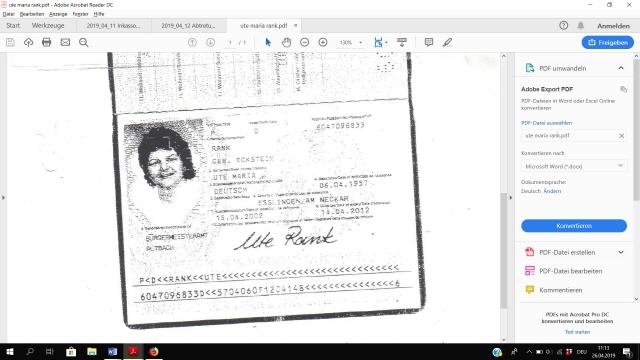Print the document using the printer icon
Screen dimensions: 640x360
click(x=47, y=42)
